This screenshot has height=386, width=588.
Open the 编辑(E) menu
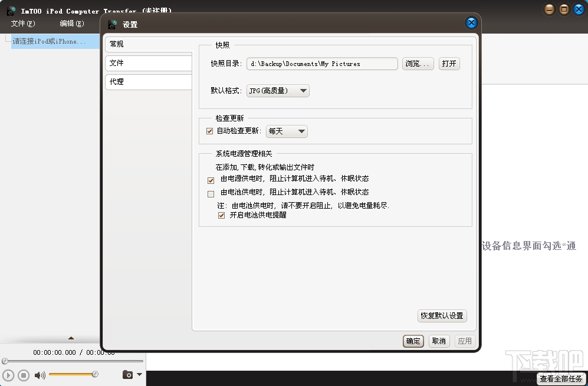(x=71, y=24)
